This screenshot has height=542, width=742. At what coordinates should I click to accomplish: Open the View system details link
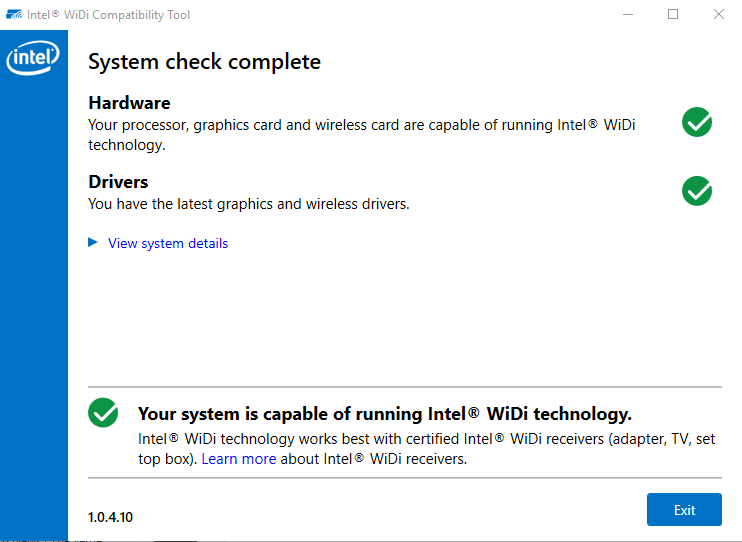(168, 243)
